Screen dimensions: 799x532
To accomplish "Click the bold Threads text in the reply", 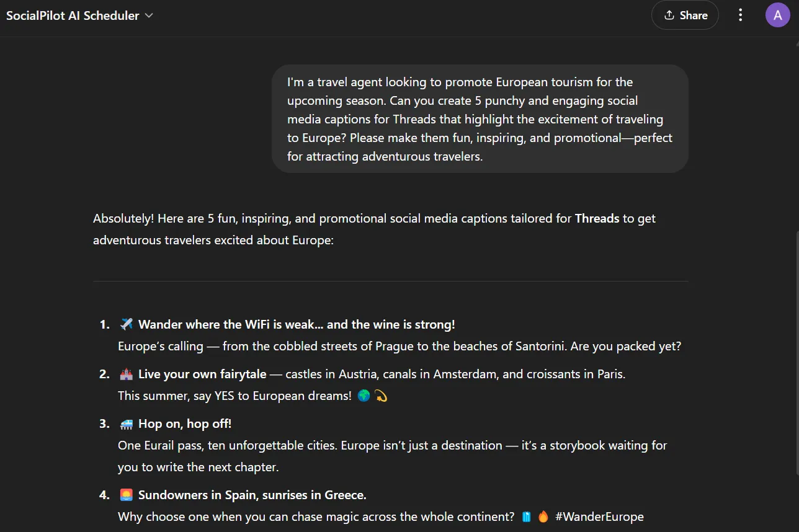I will [597, 218].
